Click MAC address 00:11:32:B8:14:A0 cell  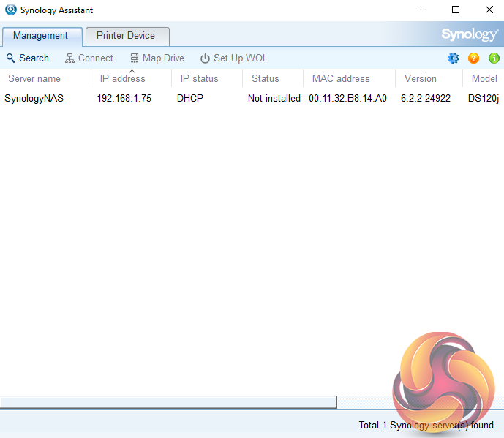point(347,98)
